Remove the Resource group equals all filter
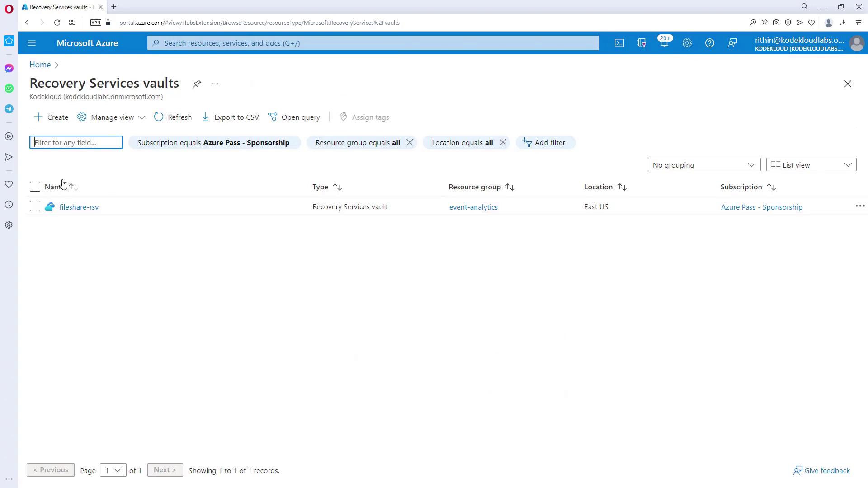The height and width of the screenshot is (488, 868). [x=410, y=142]
